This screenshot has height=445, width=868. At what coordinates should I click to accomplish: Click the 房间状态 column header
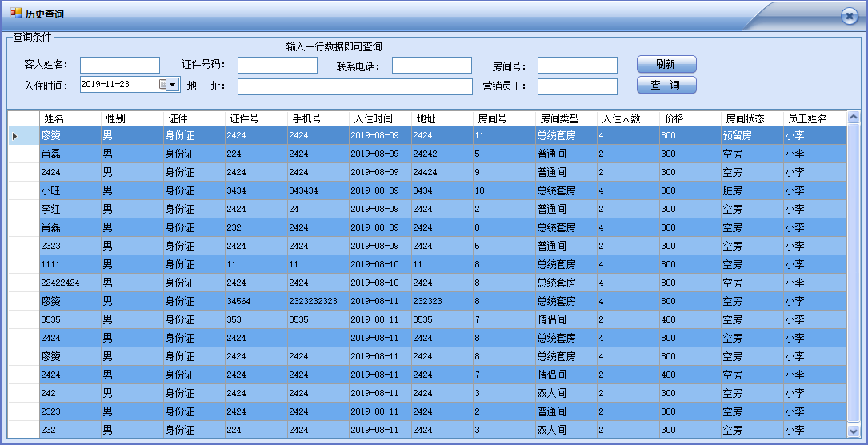pyautogui.click(x=750, y=118)
